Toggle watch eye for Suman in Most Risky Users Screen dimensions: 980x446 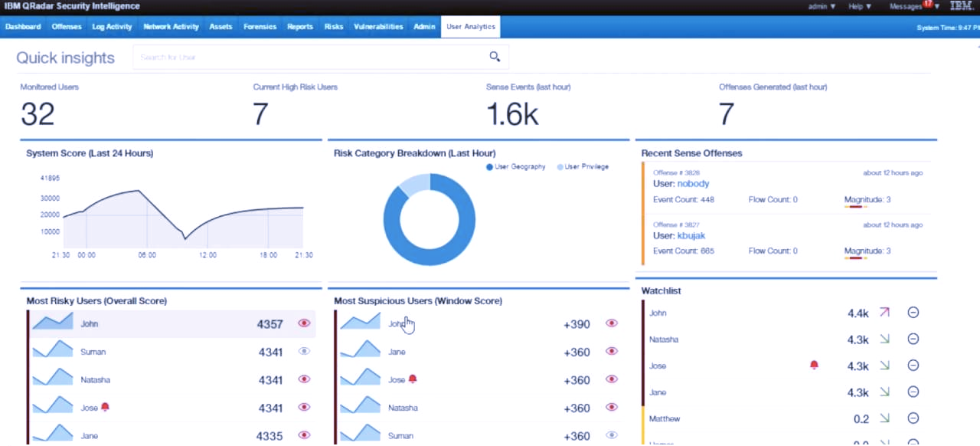coord(304,351)
